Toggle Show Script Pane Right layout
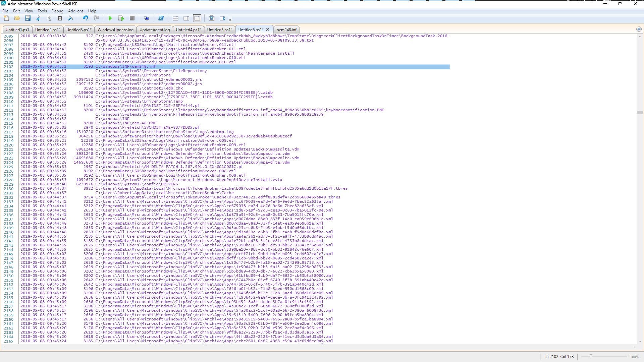 tap(186, 18)
